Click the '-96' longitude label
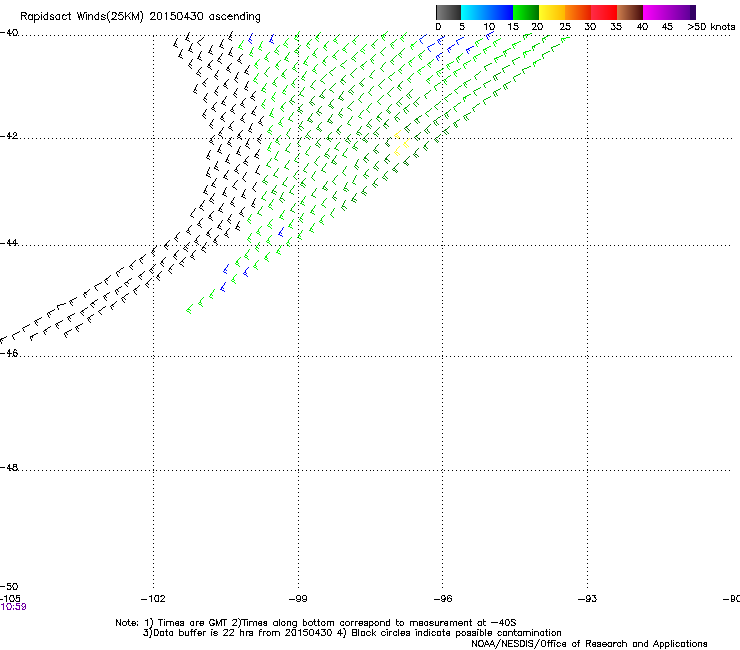740x650 pixels. 443,599
